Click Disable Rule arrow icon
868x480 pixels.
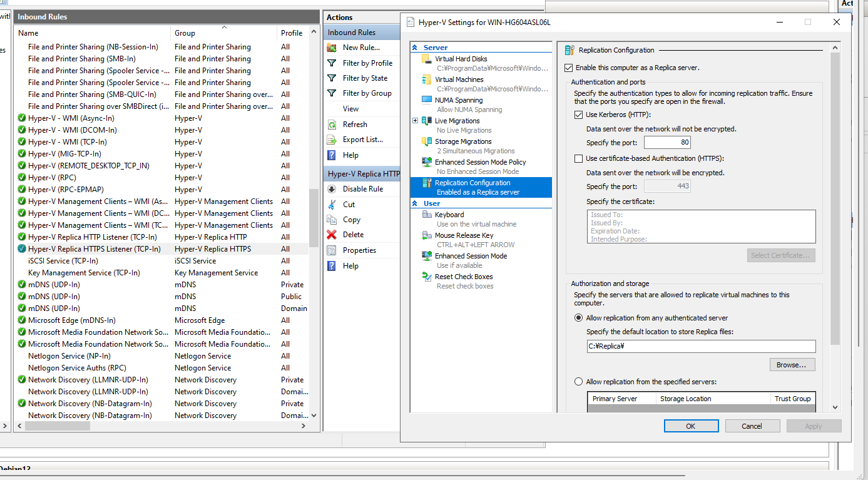click(332, 189)
